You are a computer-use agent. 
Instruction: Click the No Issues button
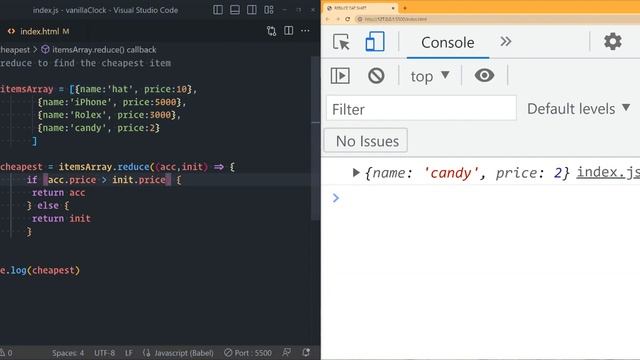click(x=366, y=141)
